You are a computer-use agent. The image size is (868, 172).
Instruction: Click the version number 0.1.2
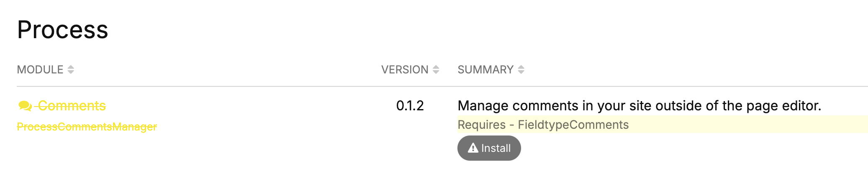410,106
